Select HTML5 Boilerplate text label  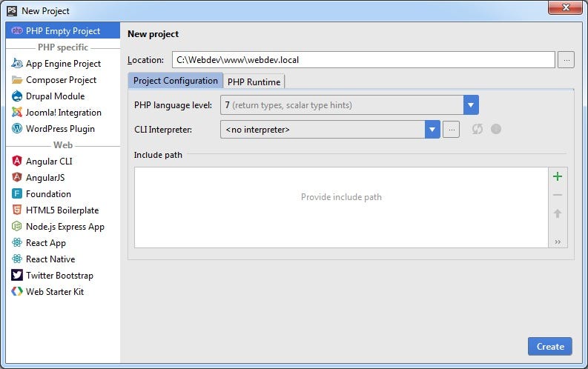tap(62, 210)
